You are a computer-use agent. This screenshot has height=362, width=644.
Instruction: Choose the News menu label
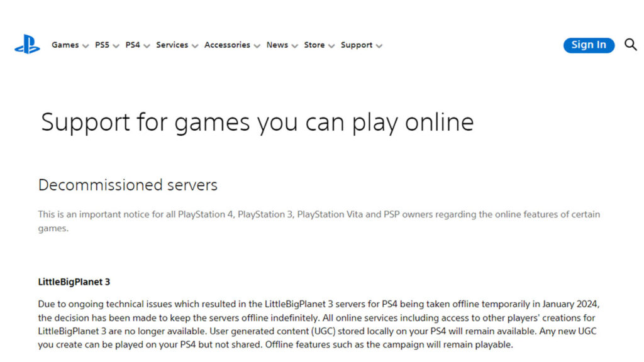pos(277,45)
